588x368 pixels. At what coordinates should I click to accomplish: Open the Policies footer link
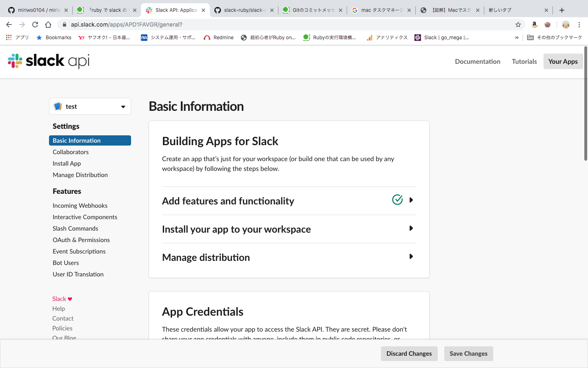click(62, 328)
